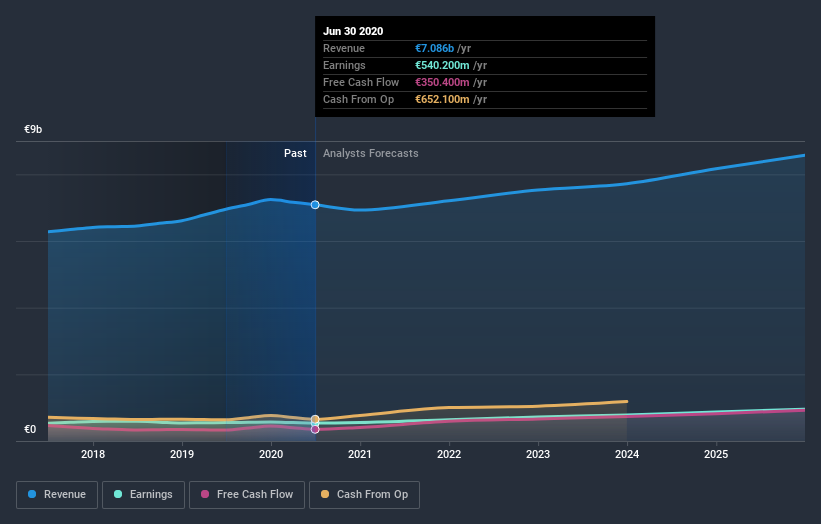Click the Past label on chart
The width and height of the screenshot is (821, 524).
point(295,153)
